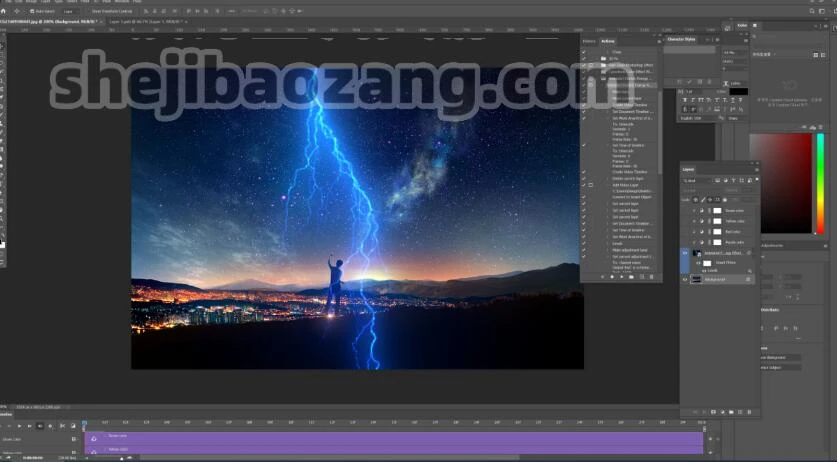Delete action using trash icon in Actions panel

point(654,276)
